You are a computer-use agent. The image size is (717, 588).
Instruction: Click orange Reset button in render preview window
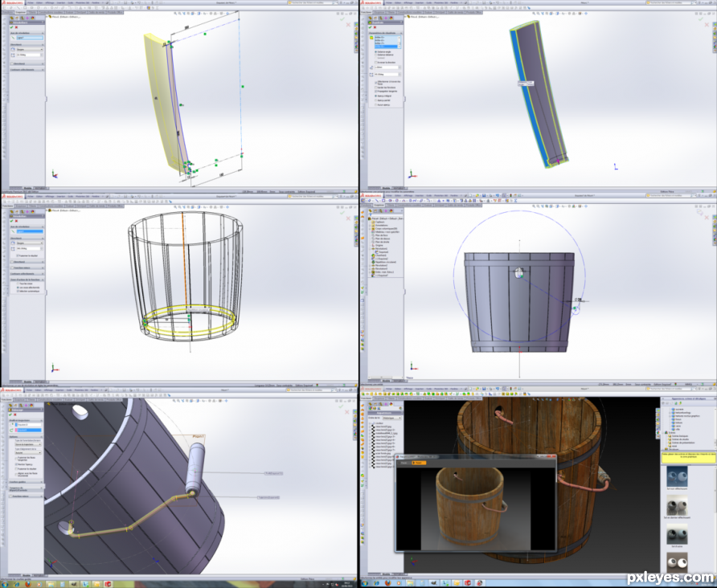tap(419, 463)
